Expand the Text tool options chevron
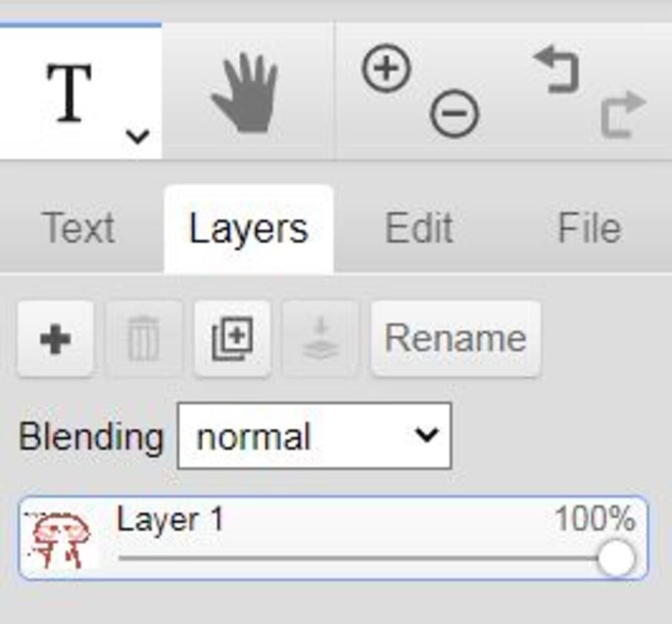672x624 pixels. click(138, 136)
